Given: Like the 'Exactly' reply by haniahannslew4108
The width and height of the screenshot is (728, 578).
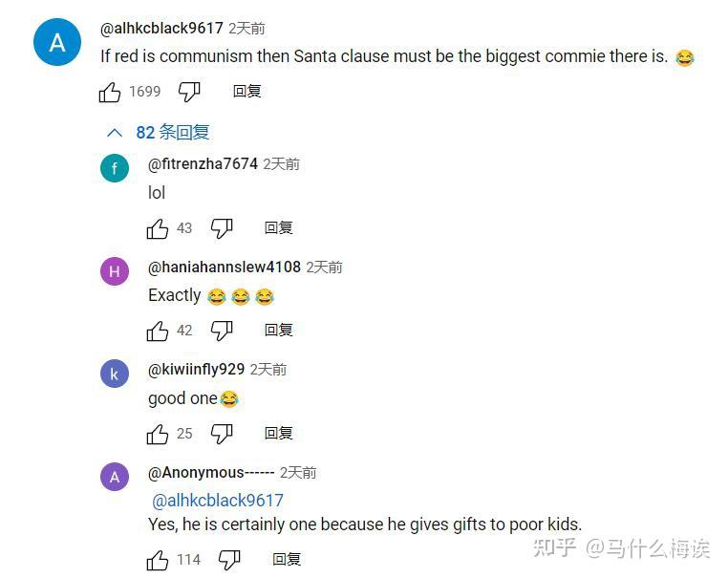Looking at the screenshot, I should (x=158, y=331).
